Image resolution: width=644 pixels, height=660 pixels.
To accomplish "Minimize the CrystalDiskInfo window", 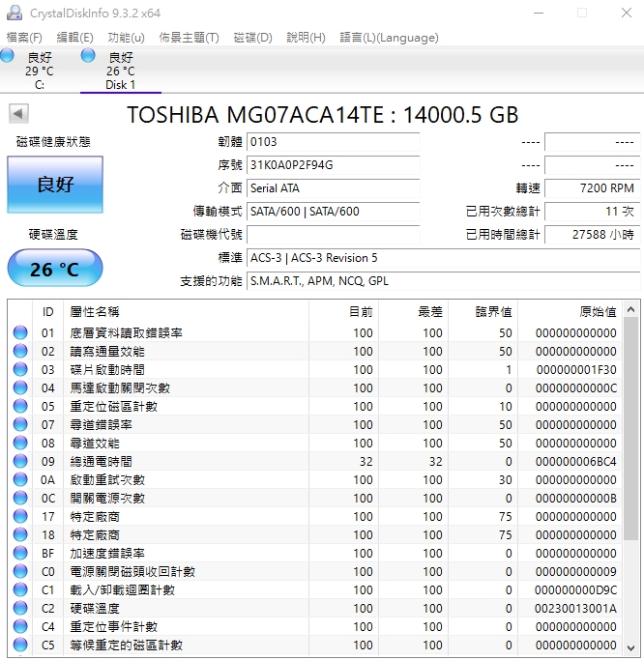I will click(x=539, y=14).
